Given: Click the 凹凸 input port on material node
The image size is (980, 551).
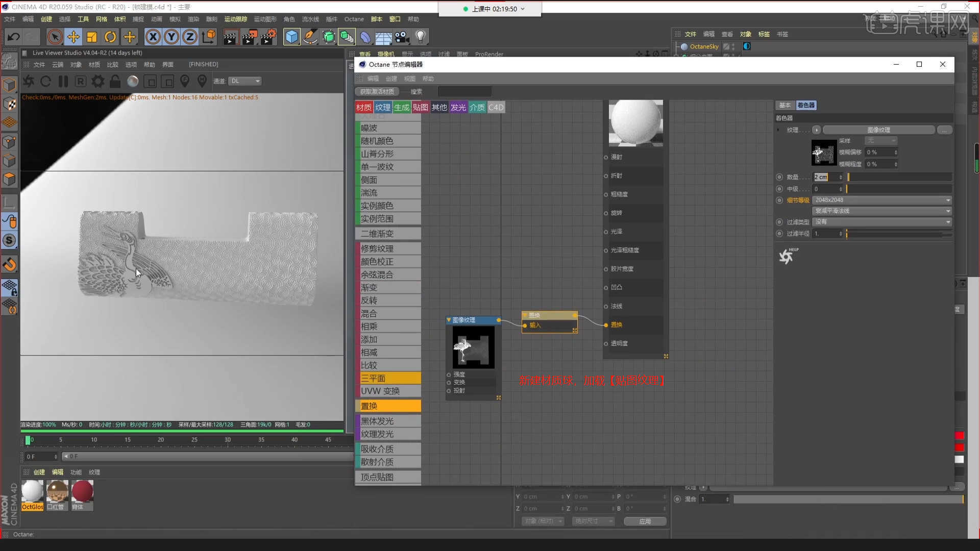Looking at the screenshot, I should tap(606, 287).
